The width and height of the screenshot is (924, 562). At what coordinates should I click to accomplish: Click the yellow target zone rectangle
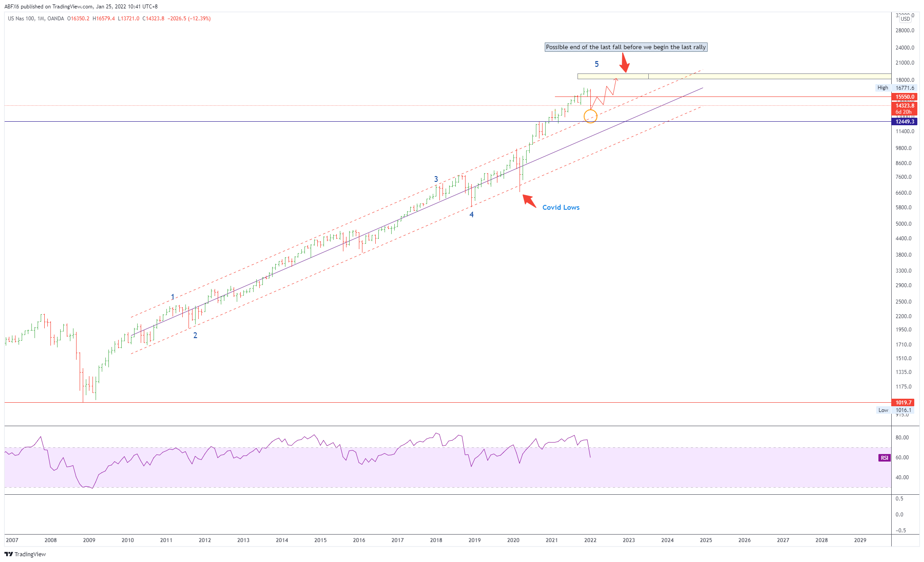(x=734, y=76)
